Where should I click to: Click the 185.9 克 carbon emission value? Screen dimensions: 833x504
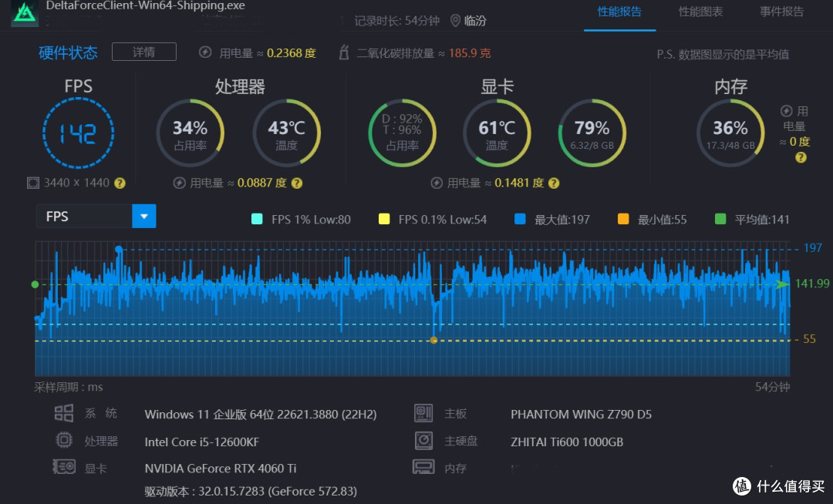pyautogui.click(x=470, y=53)
